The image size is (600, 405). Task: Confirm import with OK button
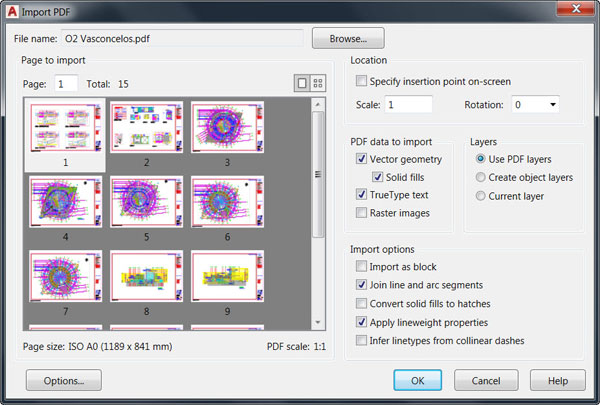point(417,380)
